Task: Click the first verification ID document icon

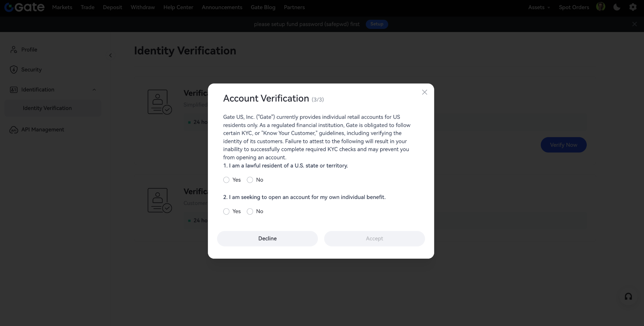Action: coord(159,102)
